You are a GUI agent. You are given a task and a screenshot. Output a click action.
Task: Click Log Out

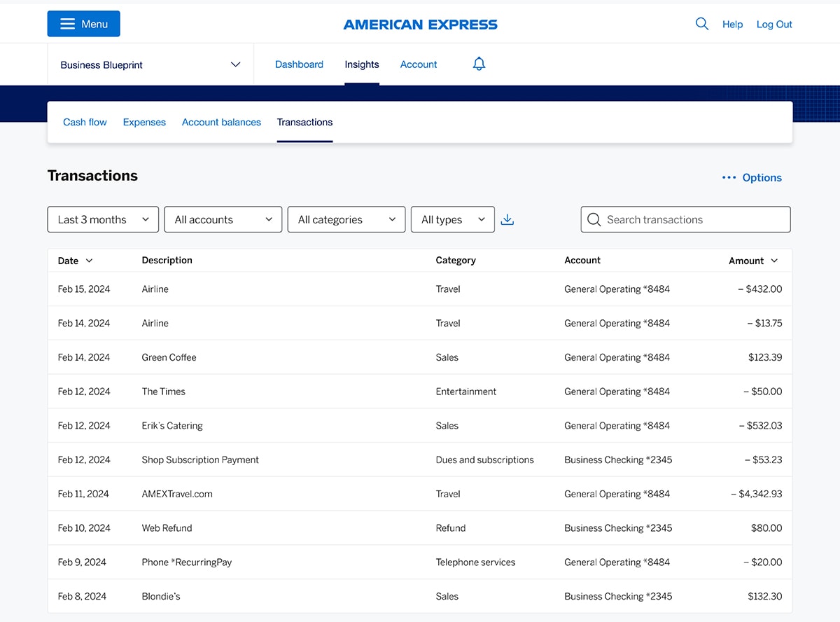773,24
